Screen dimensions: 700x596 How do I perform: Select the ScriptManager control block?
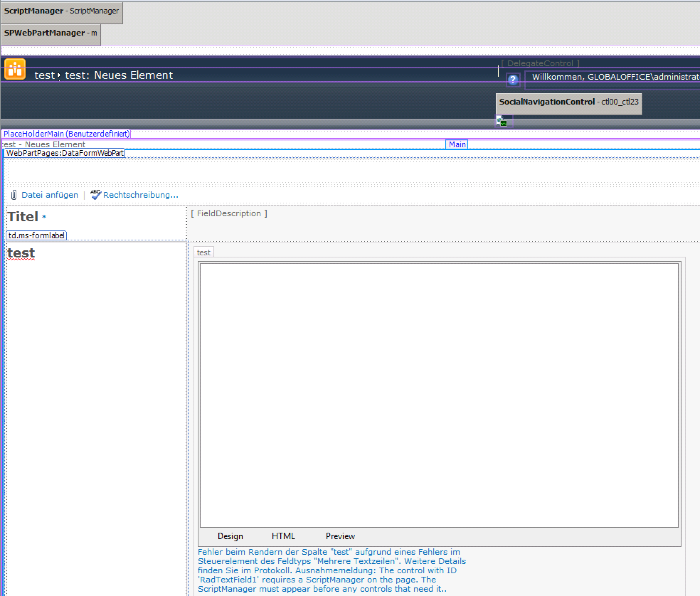(x=61, y=11)
